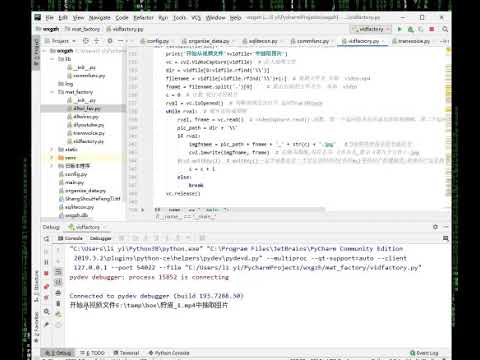This screenshot has height=360, width=480.
Task: Select vidfactory.py in project tree
Action: (85, 141)
